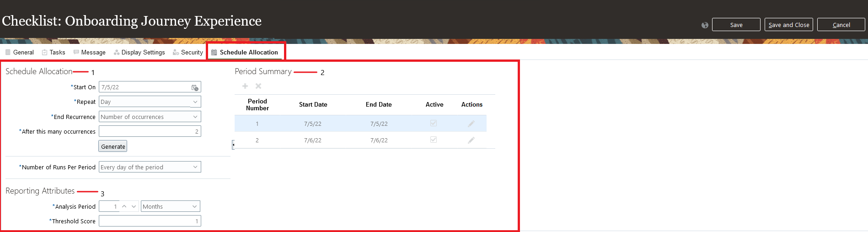Screen dimensions: 868x232
Task: Open the Display Settings tab
Action: 139,52
